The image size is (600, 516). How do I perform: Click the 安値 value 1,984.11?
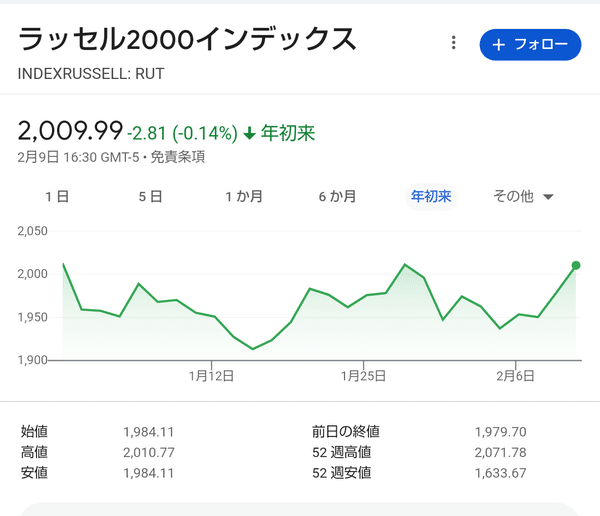(148, 474)
